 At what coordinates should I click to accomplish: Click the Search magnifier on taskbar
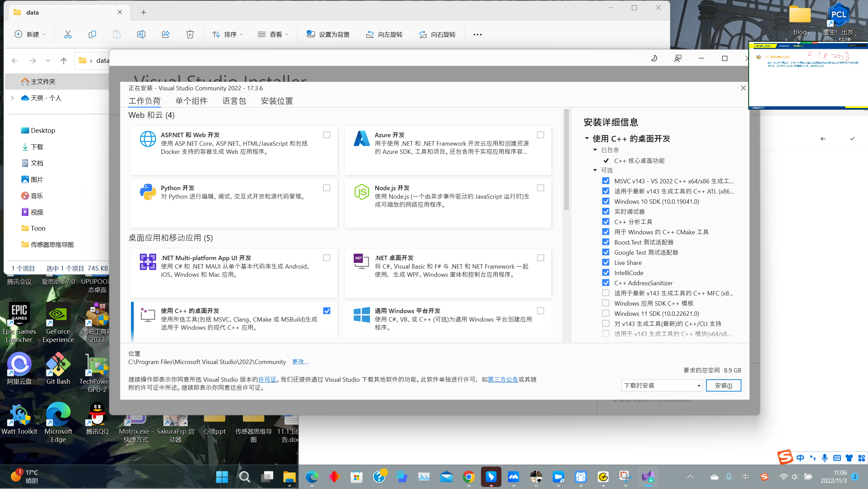pyautogui.click(x=244, y=477)
